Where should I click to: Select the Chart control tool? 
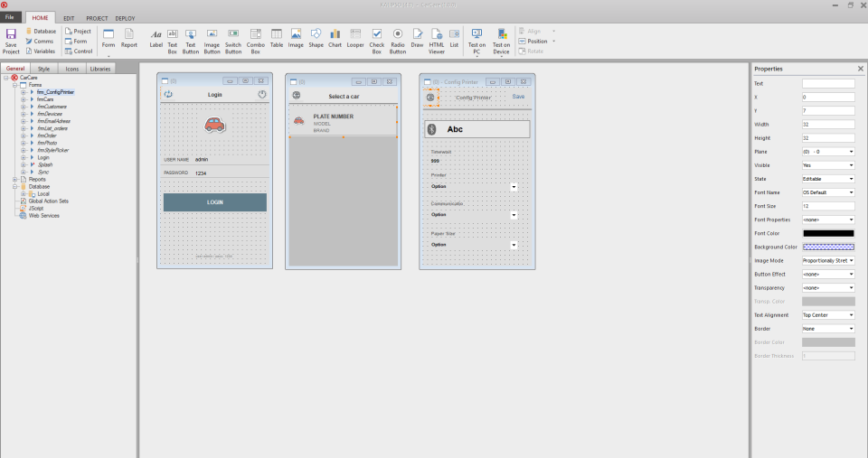coord(335,39)
